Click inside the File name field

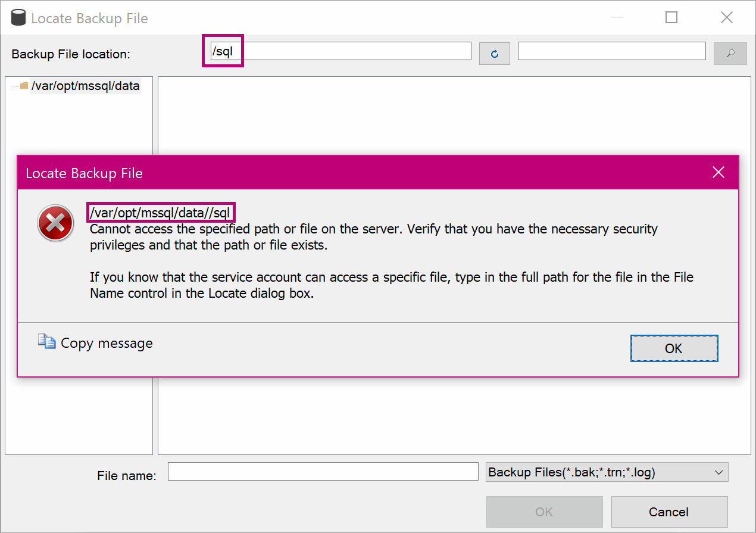(x=321, y=471)
